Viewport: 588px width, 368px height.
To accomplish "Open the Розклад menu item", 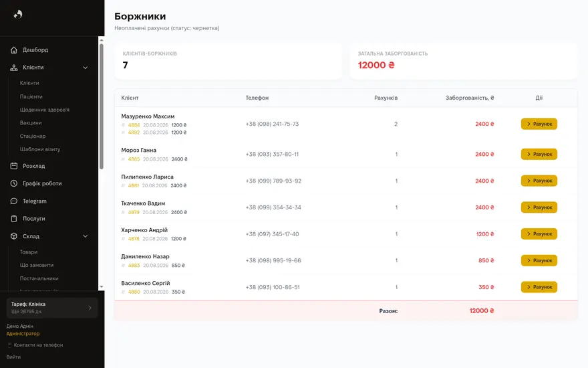I will point(34,166).
